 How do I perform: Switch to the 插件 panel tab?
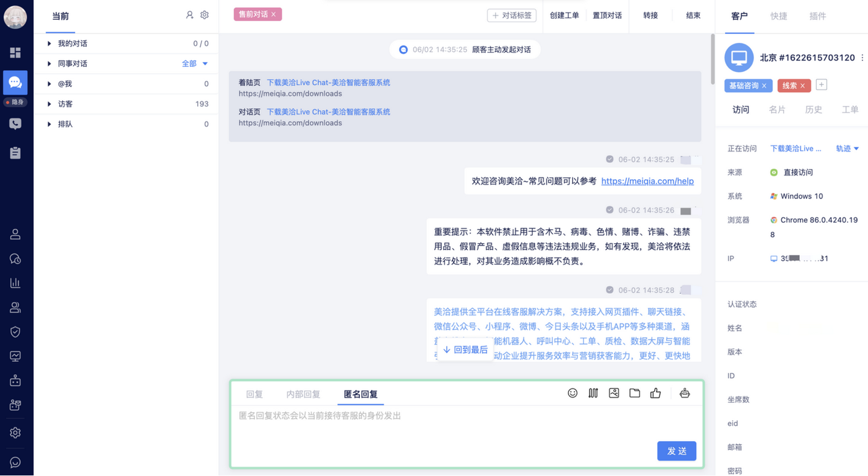tap(817, 16)
